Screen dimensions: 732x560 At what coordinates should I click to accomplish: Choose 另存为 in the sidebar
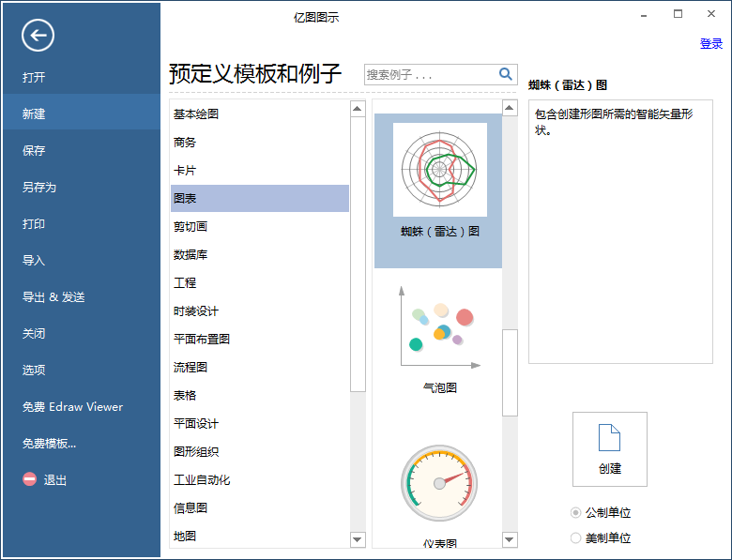coord(39,187)
